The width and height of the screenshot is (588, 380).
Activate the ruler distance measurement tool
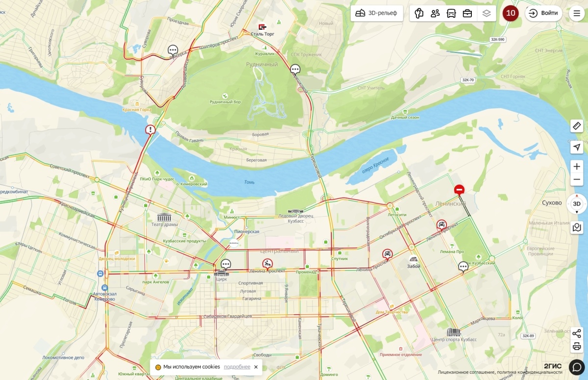(x=577, y=126)
